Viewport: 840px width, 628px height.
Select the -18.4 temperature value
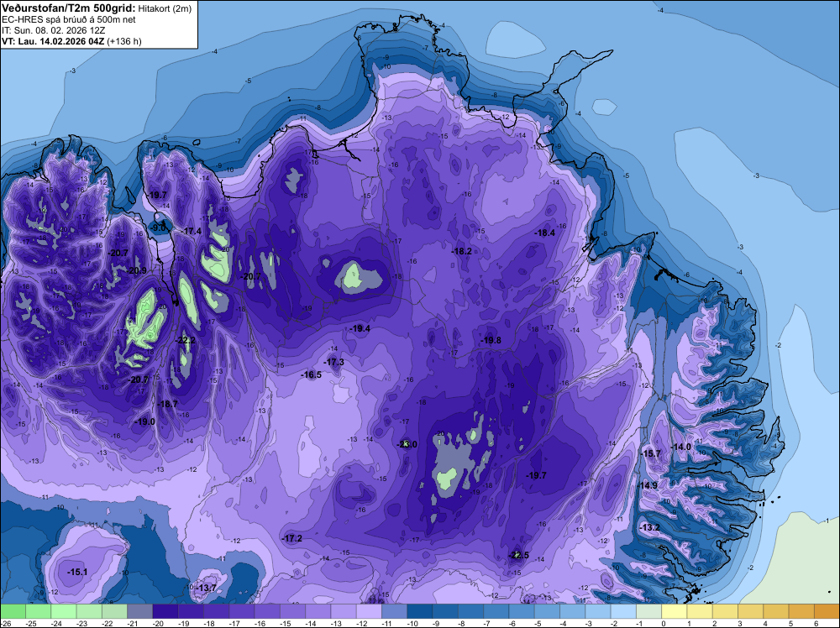click(x=544, y=233)
